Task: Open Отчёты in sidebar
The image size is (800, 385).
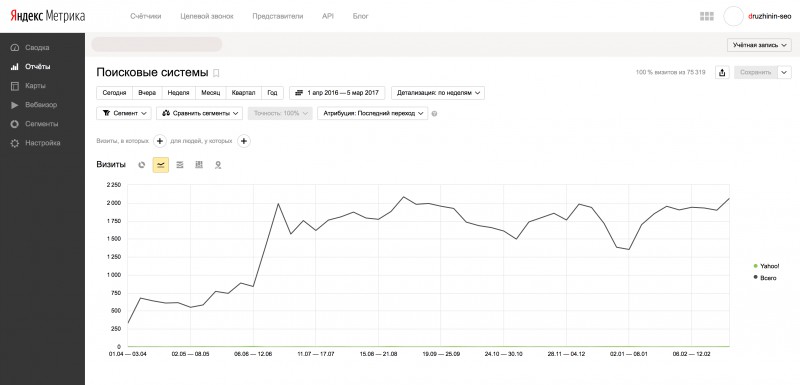Action: (37, 66)
